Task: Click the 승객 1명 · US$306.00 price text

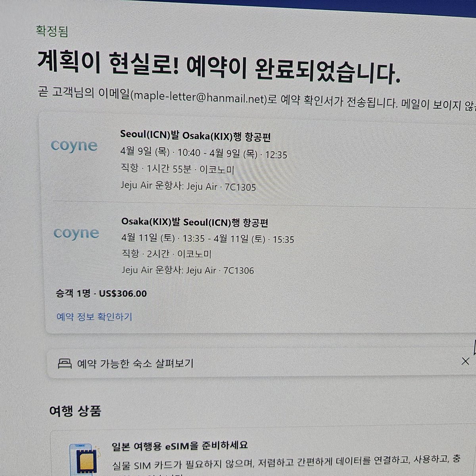Action: [102, 294]
